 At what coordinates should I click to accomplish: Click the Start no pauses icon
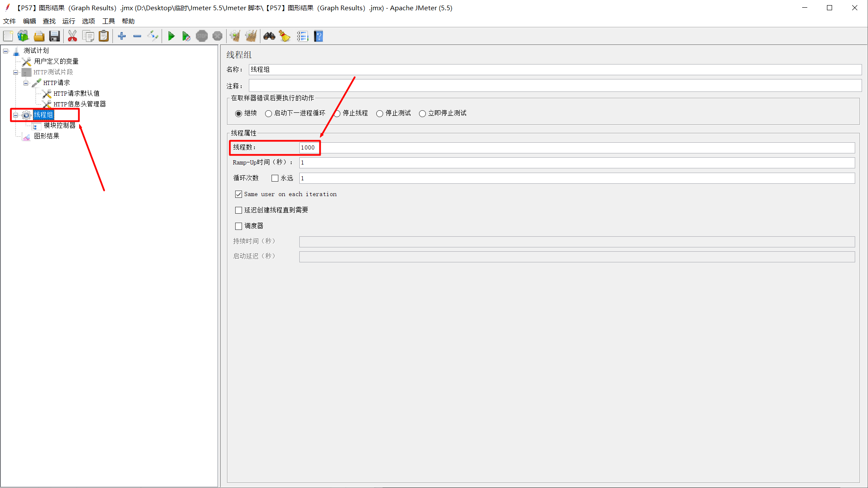pos(186,36)
